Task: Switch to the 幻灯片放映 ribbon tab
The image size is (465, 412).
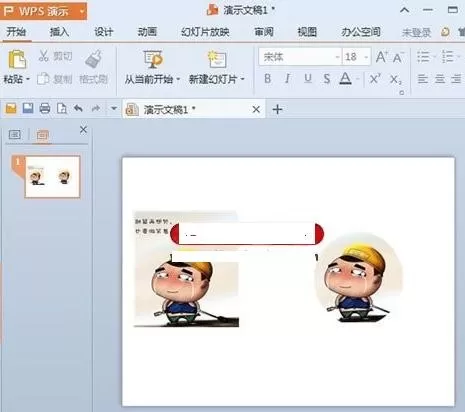Action: (205, 32)
